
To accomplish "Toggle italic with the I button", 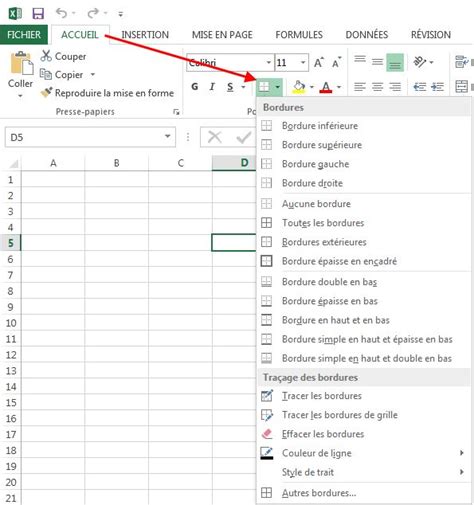I will [x=212, y=87].
